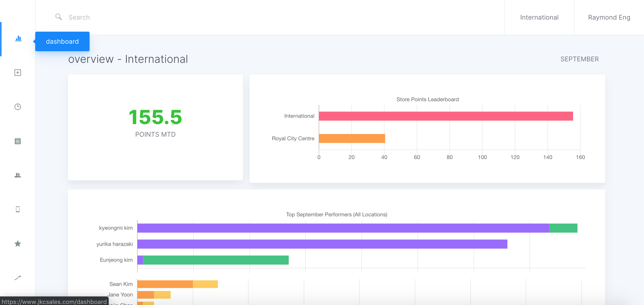The height and width of the screenshot is (305, 644).
Task: Click the Top September Performers chart title
Action: click(x=337, y=215)
